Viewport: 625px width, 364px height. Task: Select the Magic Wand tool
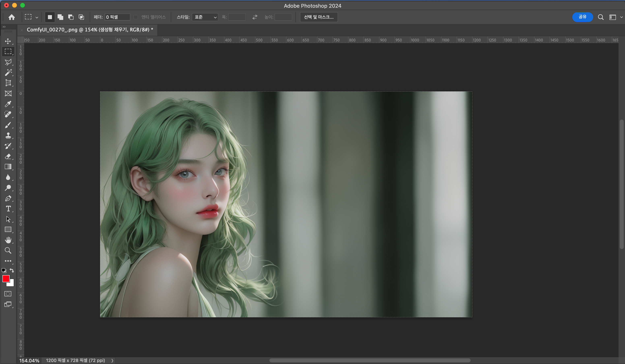coord(8,72)
